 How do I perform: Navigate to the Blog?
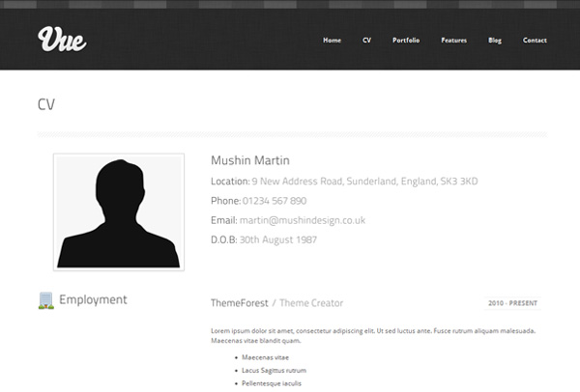tap(495, 41)
